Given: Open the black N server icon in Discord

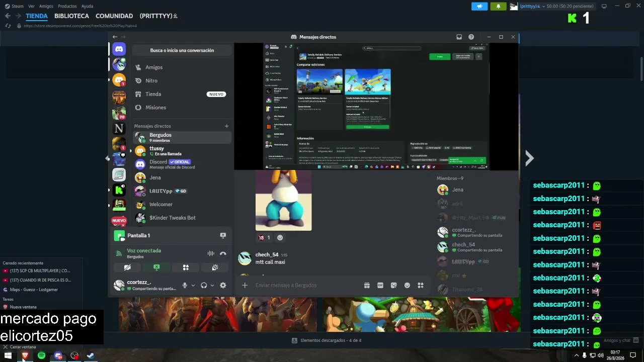Looking at the screenshot, I should coord(119,129).
